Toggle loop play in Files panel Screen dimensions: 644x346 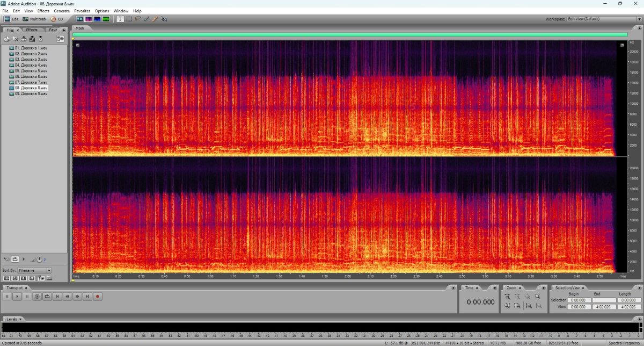click(15, 259)
